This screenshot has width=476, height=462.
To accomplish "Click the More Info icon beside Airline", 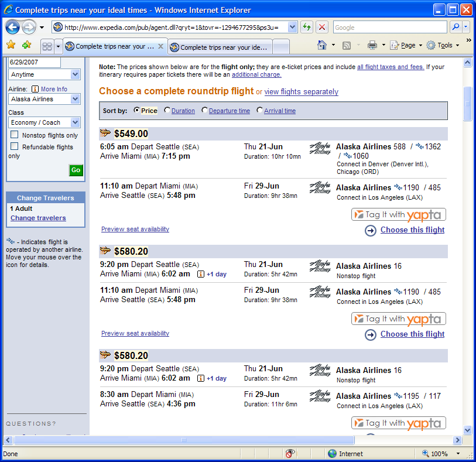I will click(x=35, y=89).
